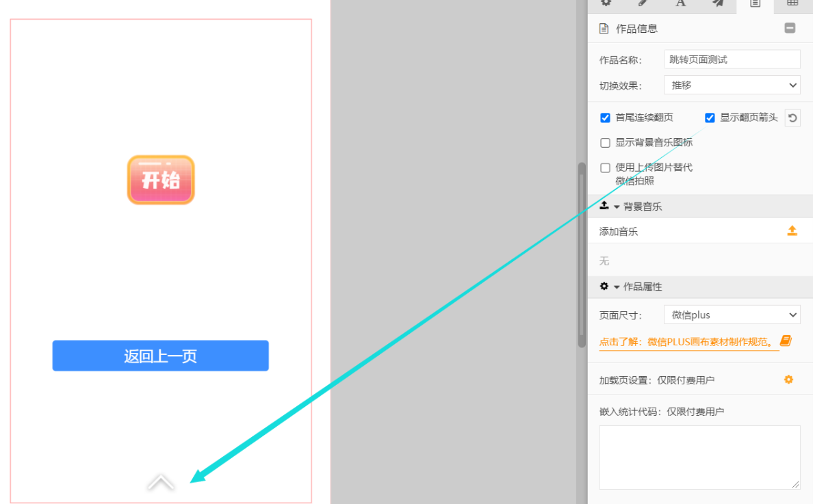This screenshot has height=504, width=813.
Task: Click the orange book icon for PLUS guidelines
Action: [x=786, y=341]
